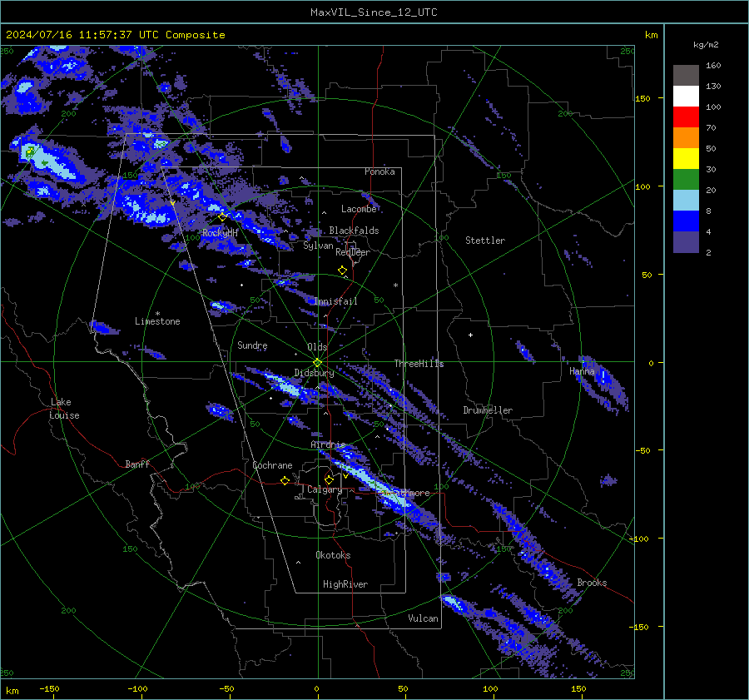Click the yellow diamond marker below RedDeer
The image size is (749, 700).
click(x=343, y=271)
